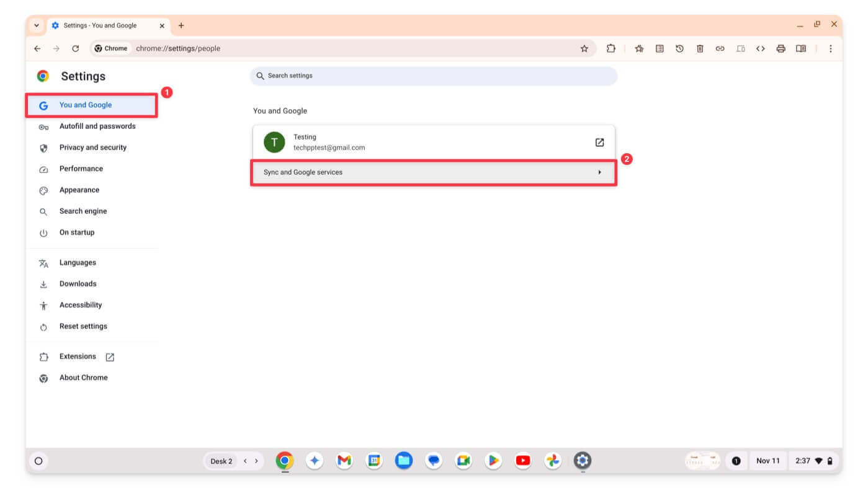Open the Nov 11 date calendar
Screen dimensions: 868x488
coord(767,461)
